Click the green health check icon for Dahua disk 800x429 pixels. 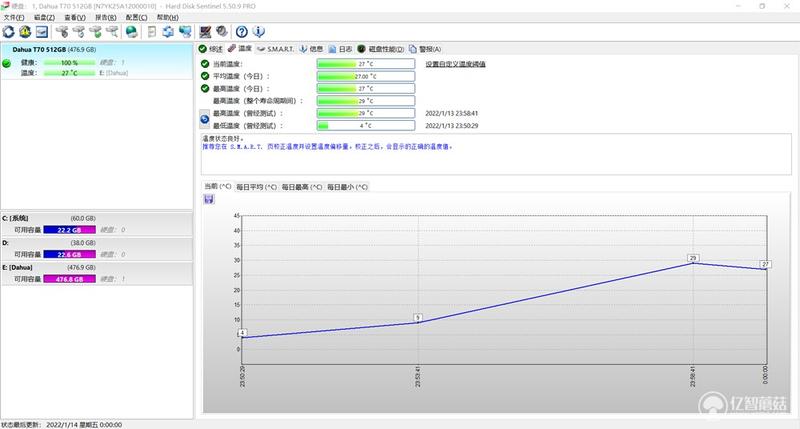pos(7,63)
